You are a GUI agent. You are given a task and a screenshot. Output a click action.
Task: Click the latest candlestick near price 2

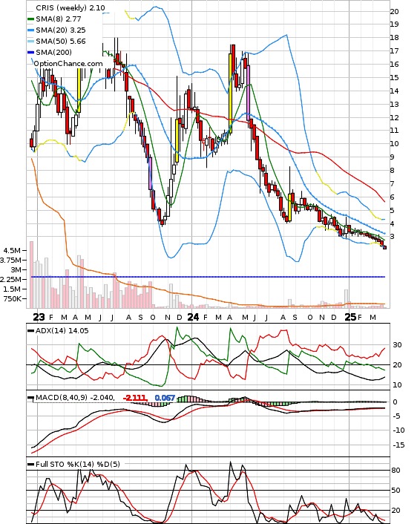385,247
